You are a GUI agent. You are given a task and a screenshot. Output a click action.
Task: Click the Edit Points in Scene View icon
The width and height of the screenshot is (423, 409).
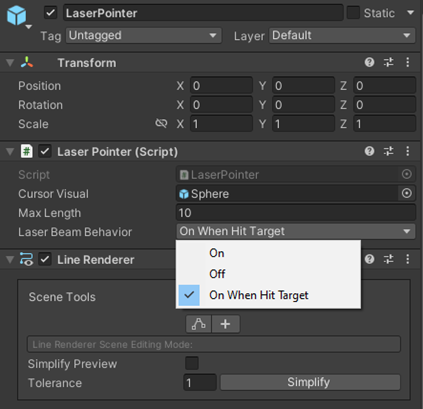pyautogui.click(x=199, y=324)
